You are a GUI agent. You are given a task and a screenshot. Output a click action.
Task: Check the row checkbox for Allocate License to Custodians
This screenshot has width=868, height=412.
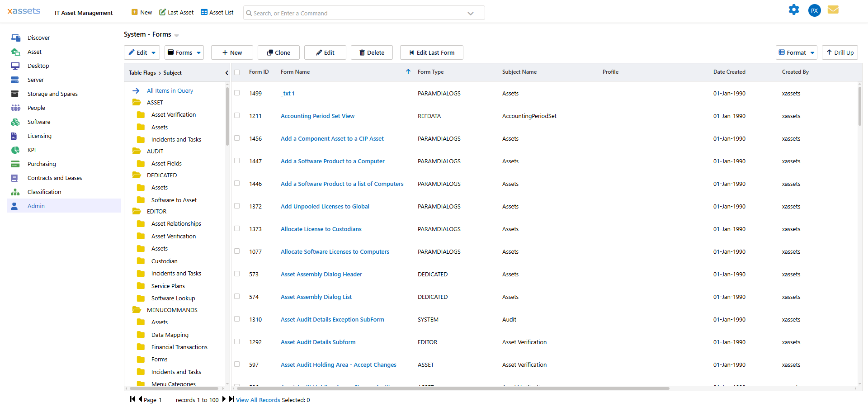(x=237, y=228)
